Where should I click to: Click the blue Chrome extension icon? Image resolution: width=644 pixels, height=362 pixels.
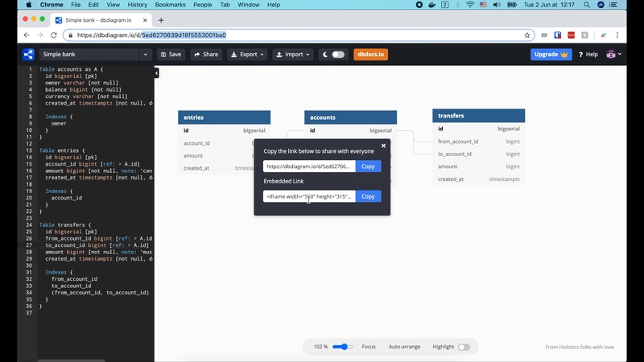pyautogui.click(x=557, y=35)
